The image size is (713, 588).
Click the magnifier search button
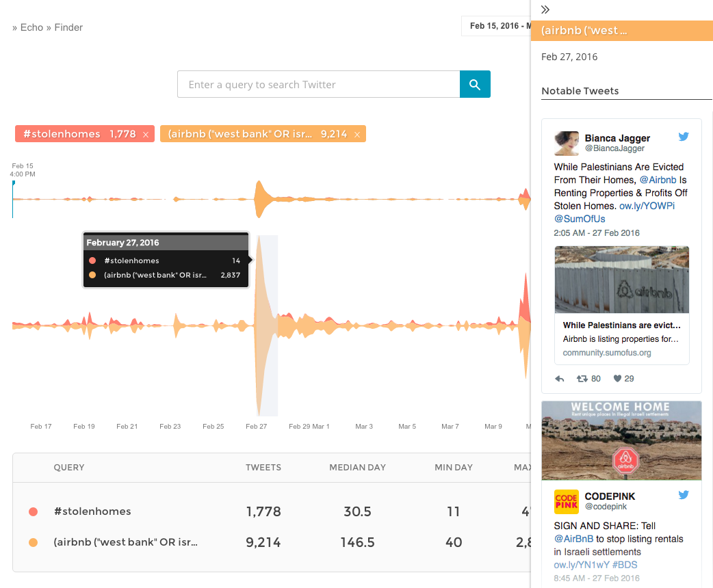(475, 84)
